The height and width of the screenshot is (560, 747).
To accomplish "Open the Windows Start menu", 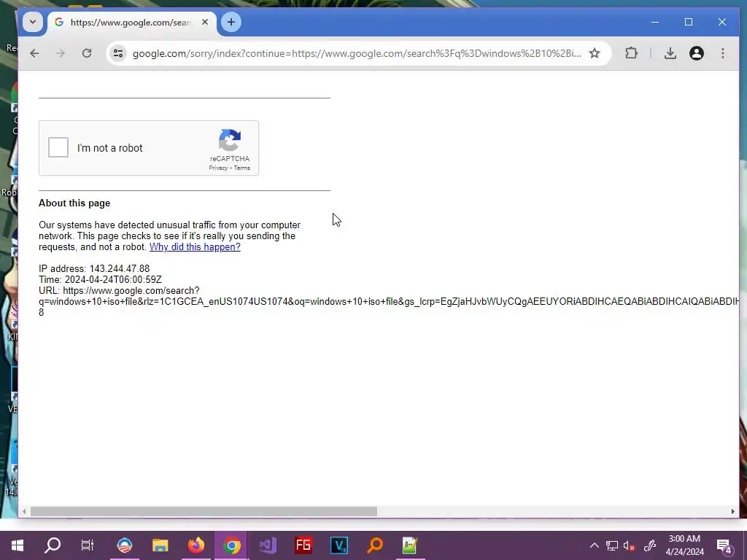I will tap(18, 545).
